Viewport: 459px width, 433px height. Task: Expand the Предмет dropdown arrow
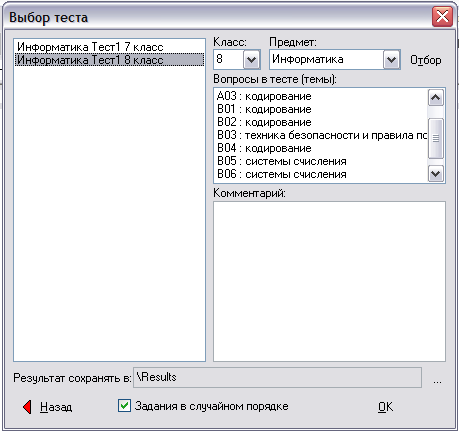pyautogui.click(x=391, y=60)
